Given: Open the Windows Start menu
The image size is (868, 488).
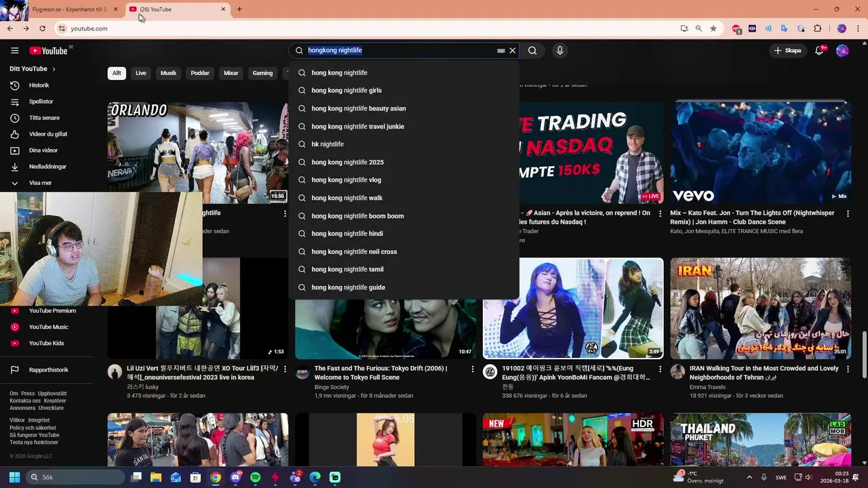Looking at the screenshot, I should click(14, 477).
